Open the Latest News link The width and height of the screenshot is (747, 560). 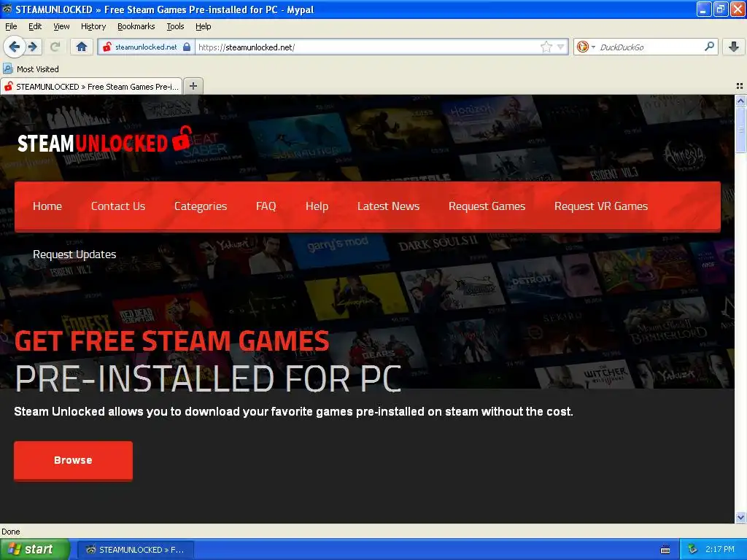[388, 206]
